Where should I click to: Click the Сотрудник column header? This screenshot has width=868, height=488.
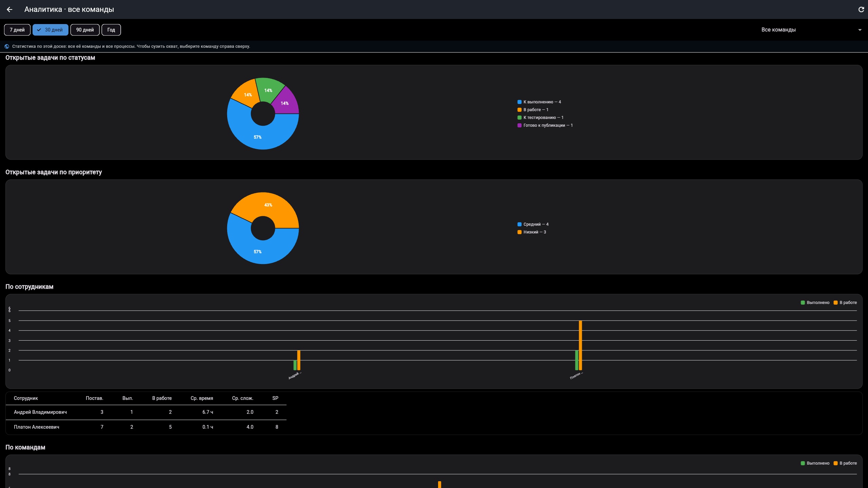[x=26, y=398]
